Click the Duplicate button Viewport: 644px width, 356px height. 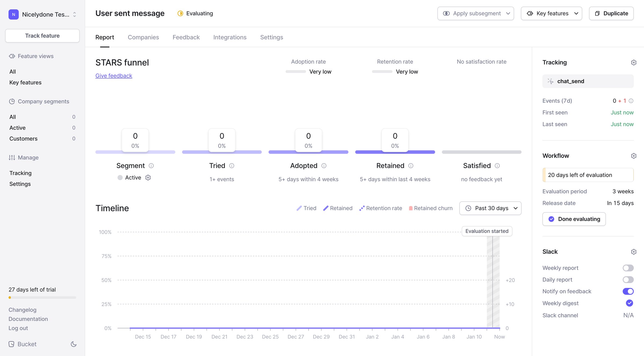point(611,13)
